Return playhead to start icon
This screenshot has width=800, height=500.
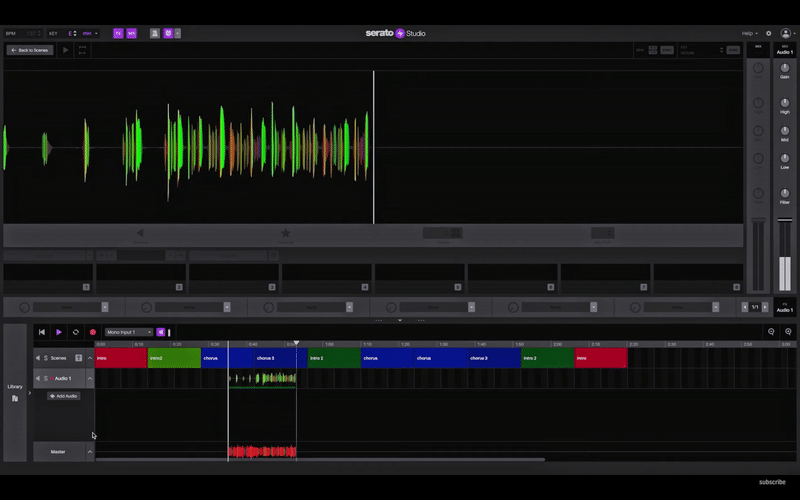42,332
